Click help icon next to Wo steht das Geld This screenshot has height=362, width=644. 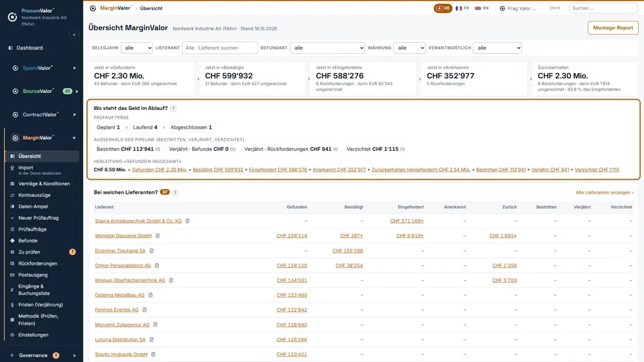173,109
